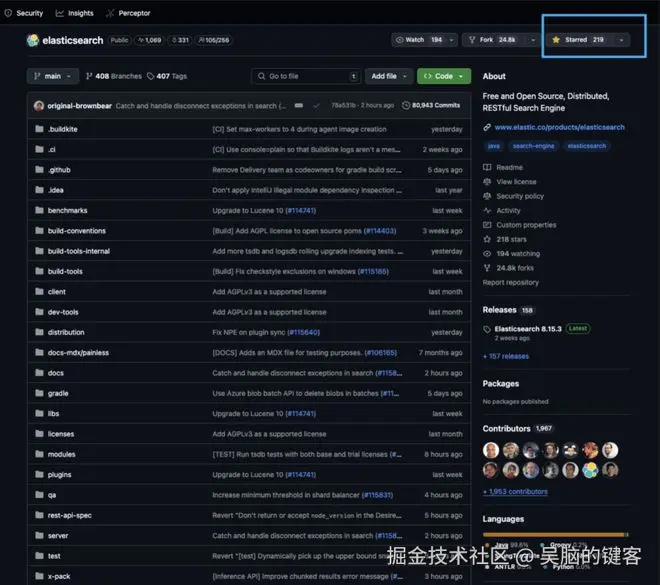Click the build-tools-internal folder icon
660x585 pixels.
coord(39,251)
